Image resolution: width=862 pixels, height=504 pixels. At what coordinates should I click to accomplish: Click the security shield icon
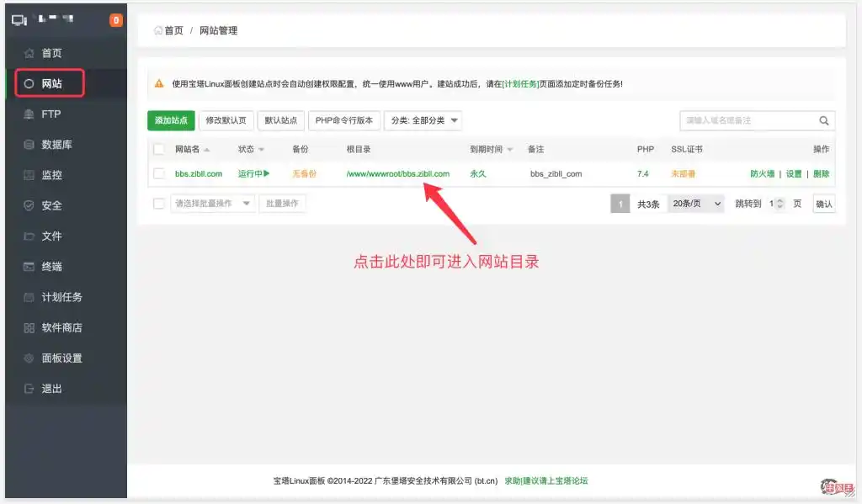[29, 205]
